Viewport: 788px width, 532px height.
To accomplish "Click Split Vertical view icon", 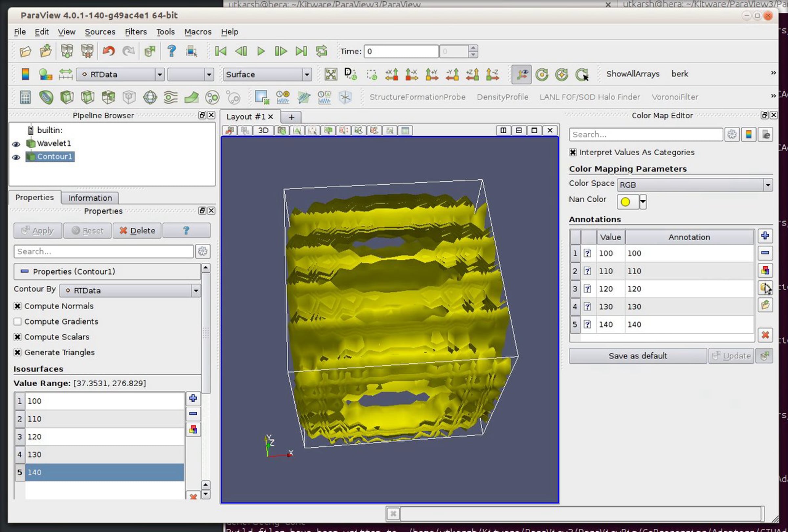I will [x=519, y=131].
